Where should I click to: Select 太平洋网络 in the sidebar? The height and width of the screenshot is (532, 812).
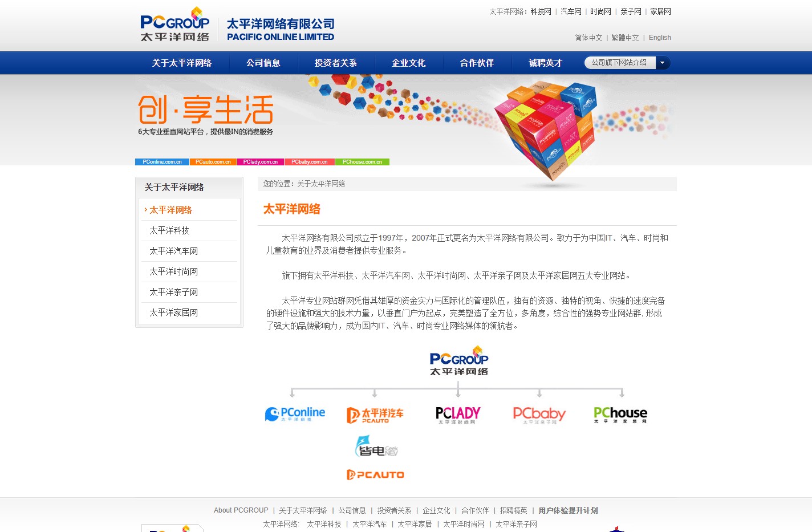click(x=170, y=210)
